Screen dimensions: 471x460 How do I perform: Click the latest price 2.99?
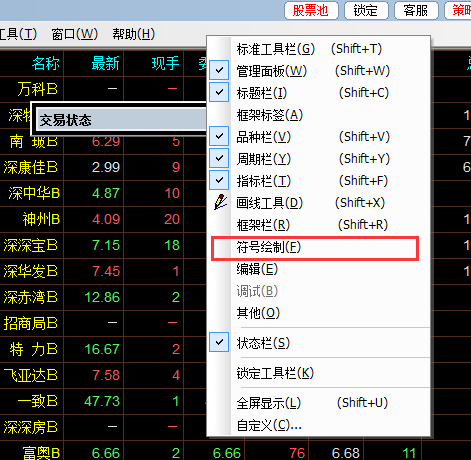click(x=106, y=167)
